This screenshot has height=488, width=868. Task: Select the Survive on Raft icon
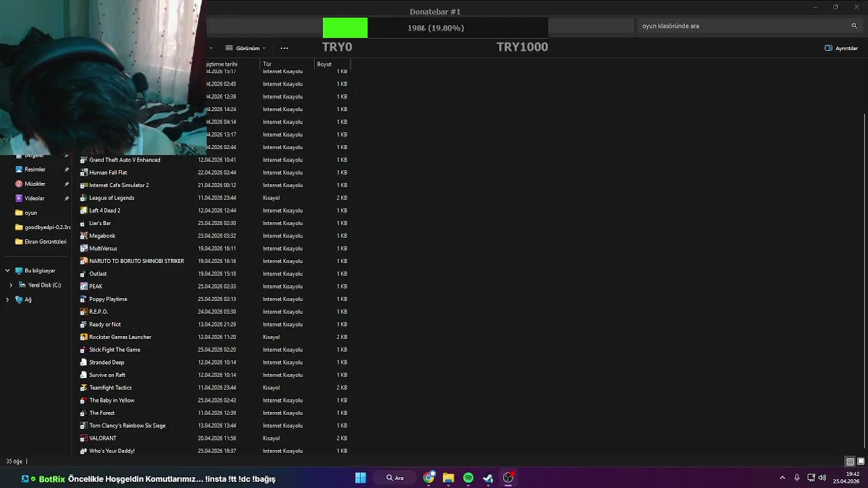tap(84, 375)
